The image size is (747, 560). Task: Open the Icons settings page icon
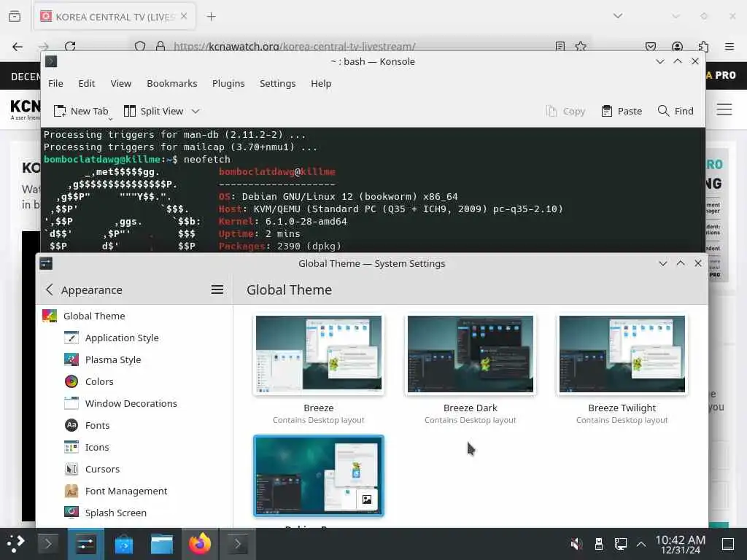tap(71, 447)
